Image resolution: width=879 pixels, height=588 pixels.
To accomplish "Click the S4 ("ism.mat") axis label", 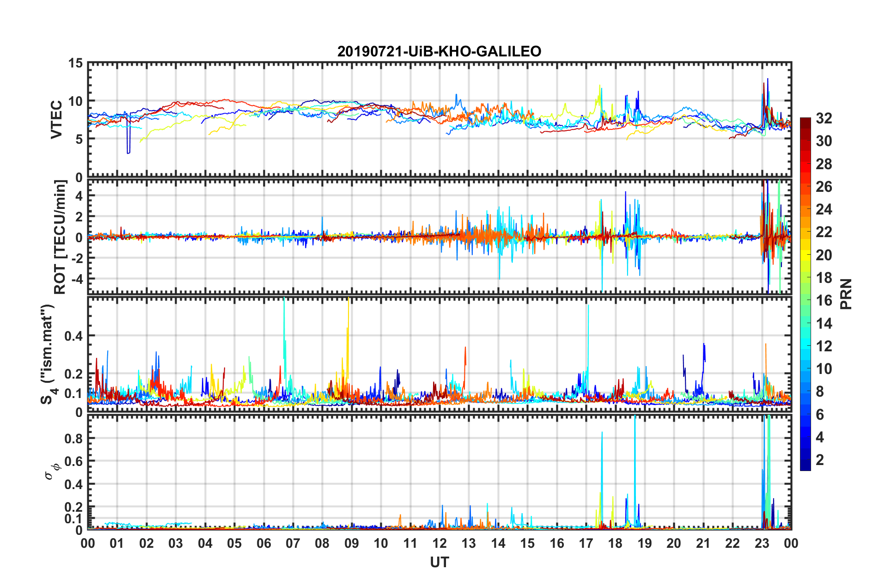I will coord(48,354).
